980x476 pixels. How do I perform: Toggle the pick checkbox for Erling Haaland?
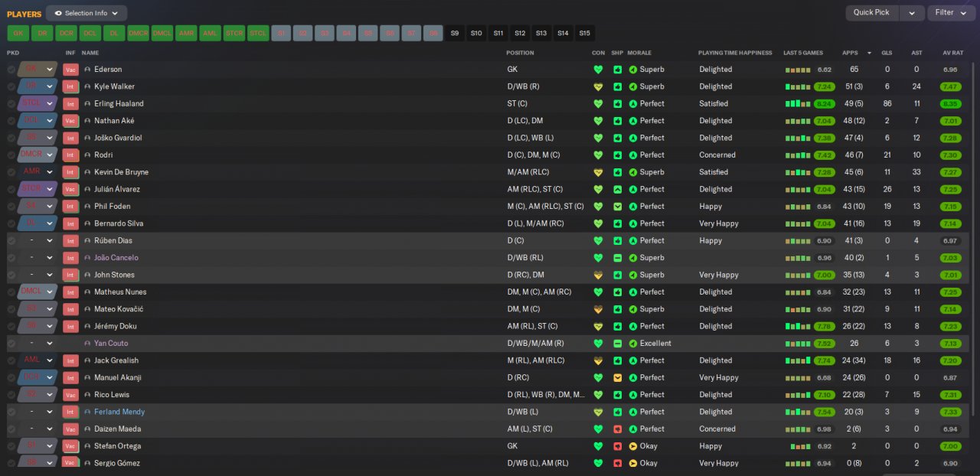coord(11,103)
